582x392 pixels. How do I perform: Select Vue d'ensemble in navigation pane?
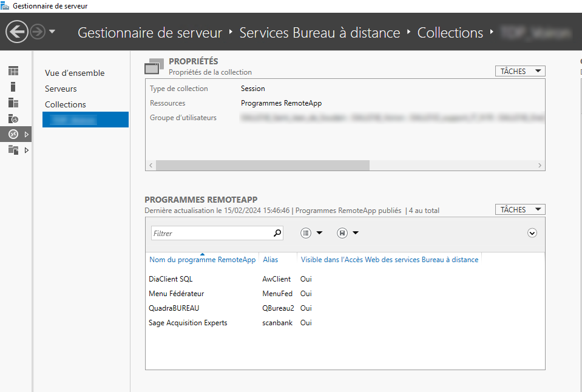point(75,73)
